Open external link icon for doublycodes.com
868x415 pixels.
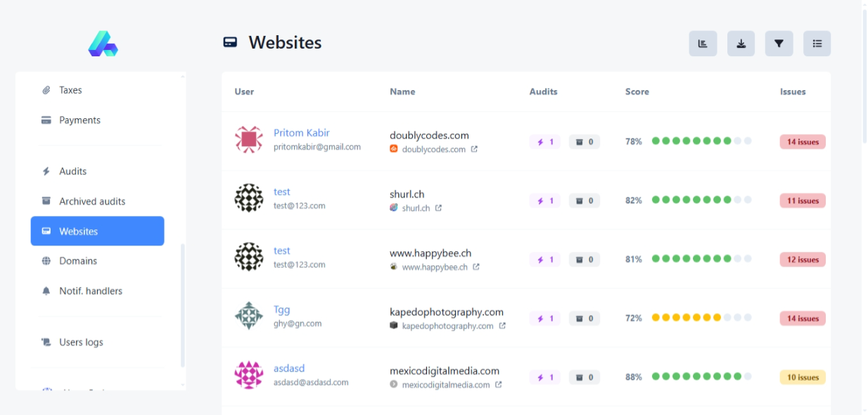pos(474,149)
